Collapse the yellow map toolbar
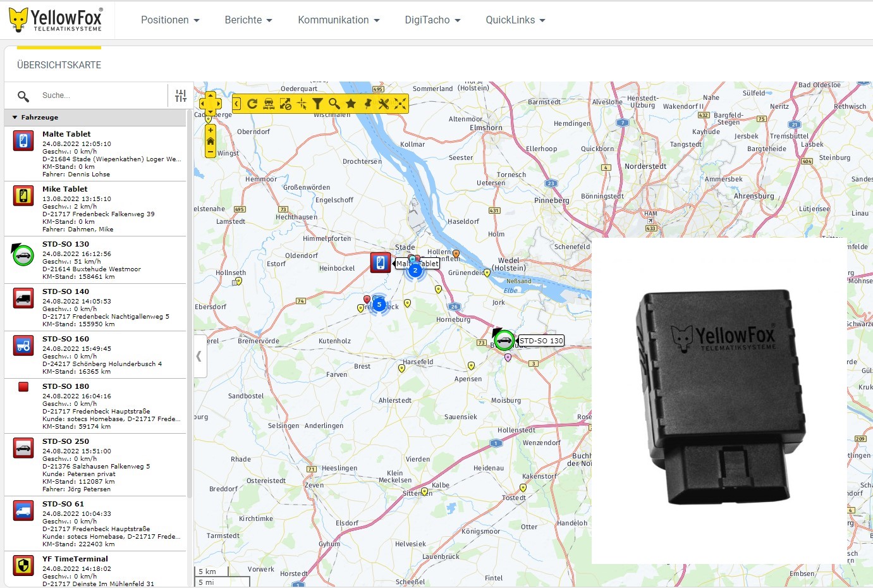The width and height of the screenshot is (873, 588). point(236,104)
